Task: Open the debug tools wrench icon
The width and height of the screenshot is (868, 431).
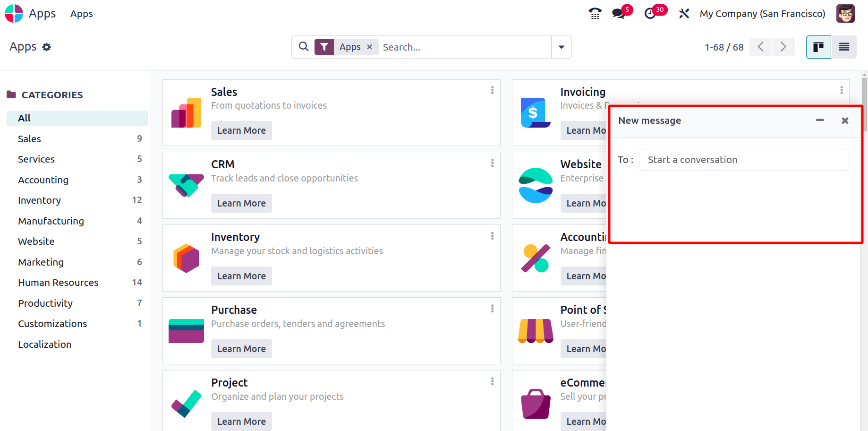Action: tap(684, 14)
